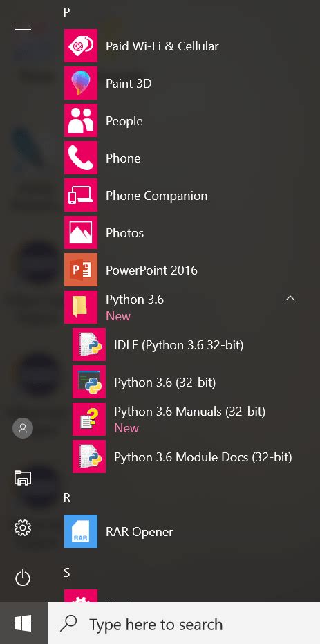
Task: Launch Phone Companion via its icon
Action: [x=81, y=195]
